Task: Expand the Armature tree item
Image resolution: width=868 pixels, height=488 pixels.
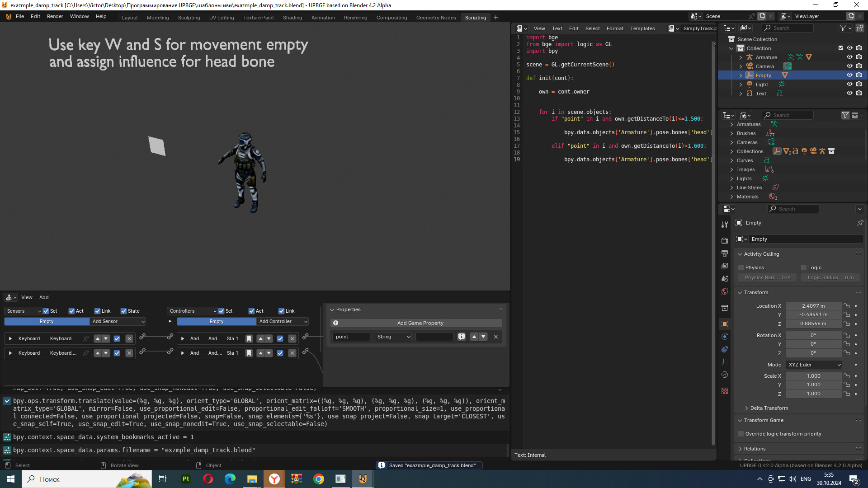Action: click(x=741, y=57)
